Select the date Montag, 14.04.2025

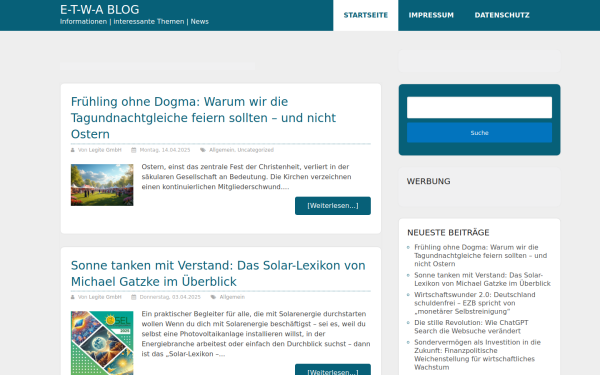click(x=165, y=150)
